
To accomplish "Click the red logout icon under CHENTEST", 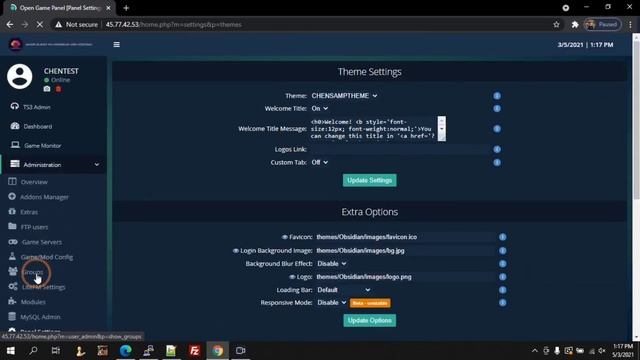I will point(58,89).
